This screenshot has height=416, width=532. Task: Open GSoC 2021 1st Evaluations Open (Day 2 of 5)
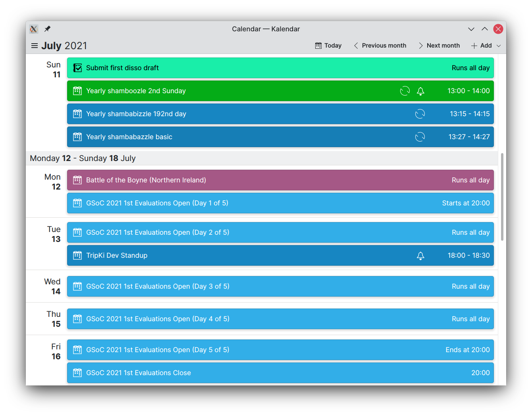pyautogui.click(x=280, y=232)
